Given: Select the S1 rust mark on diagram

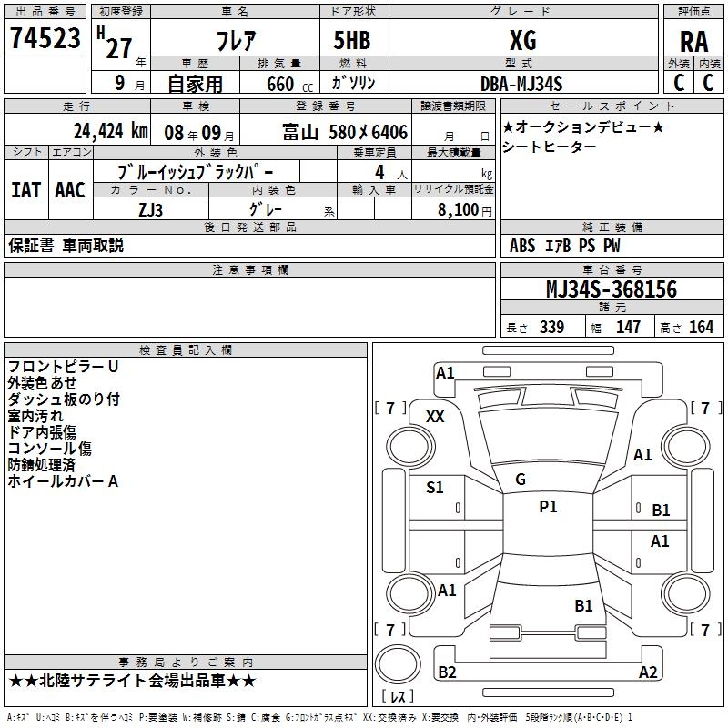Looking at the screenshot, I should [x=435, y=488].
